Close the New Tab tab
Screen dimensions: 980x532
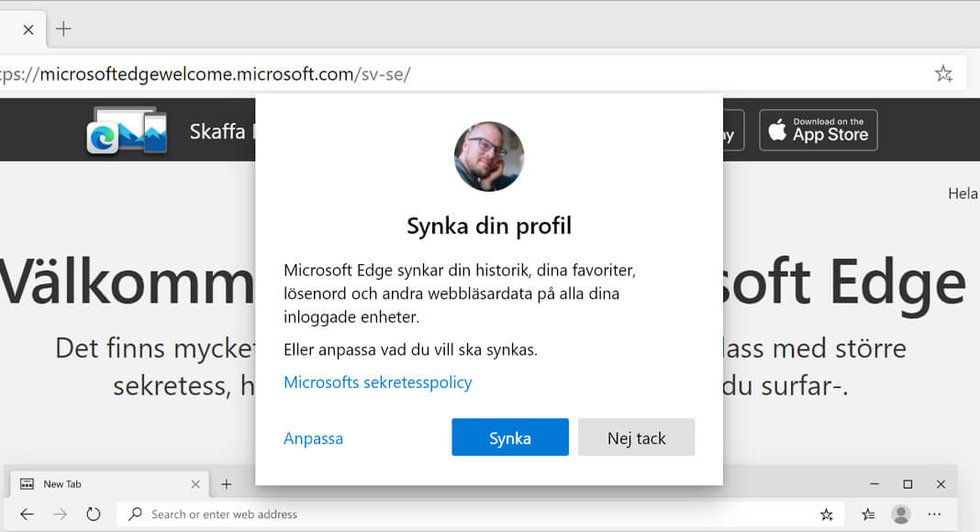[195, 484]
